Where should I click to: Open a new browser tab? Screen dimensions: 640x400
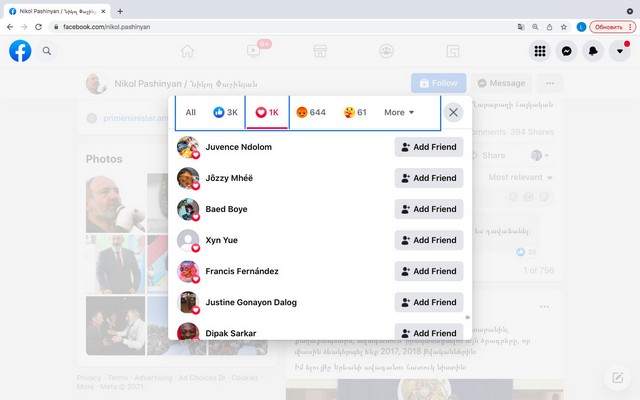[x=120, y=11]
